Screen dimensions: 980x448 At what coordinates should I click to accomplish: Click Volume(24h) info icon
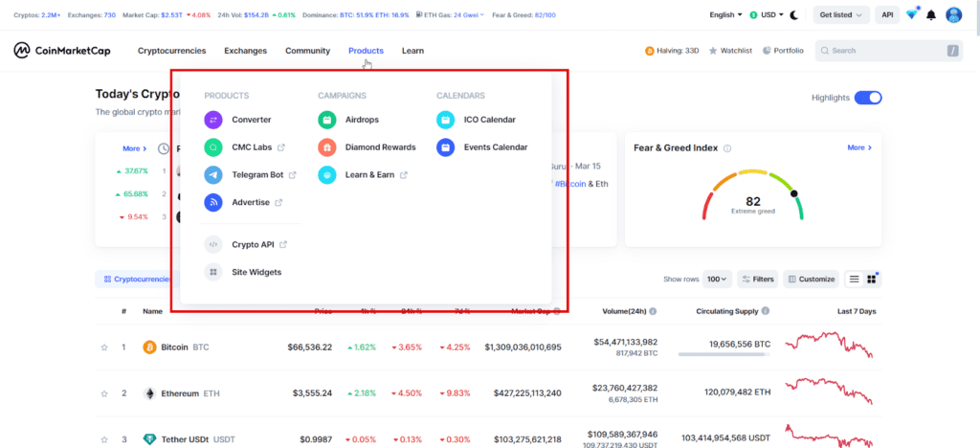coord(653,311)
